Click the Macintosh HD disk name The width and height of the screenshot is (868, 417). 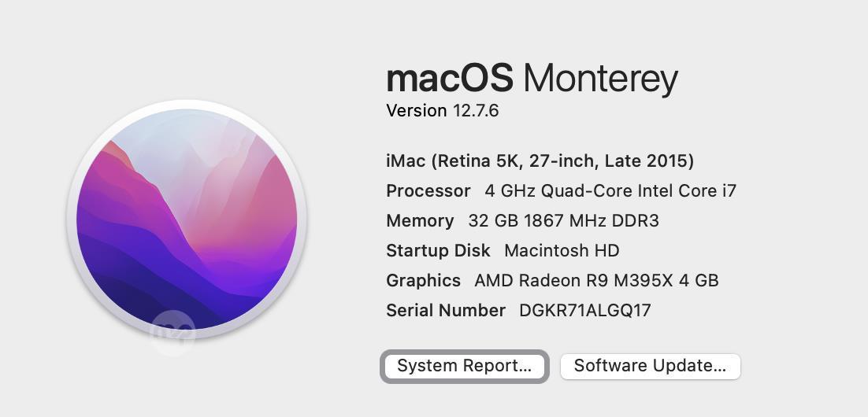tap(562, 251)
